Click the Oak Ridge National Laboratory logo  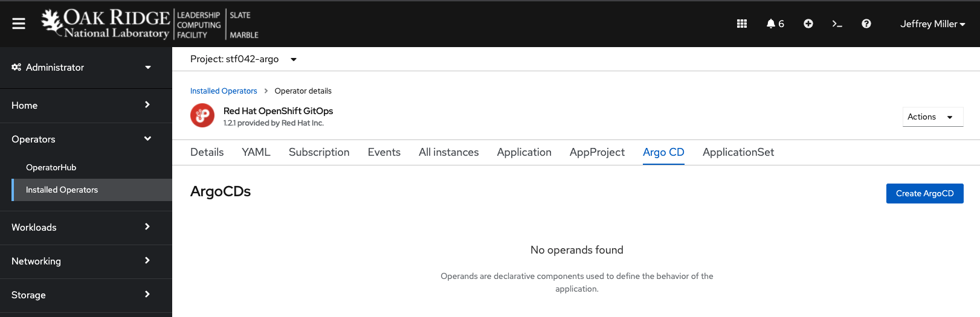click(x=106, y=24)
